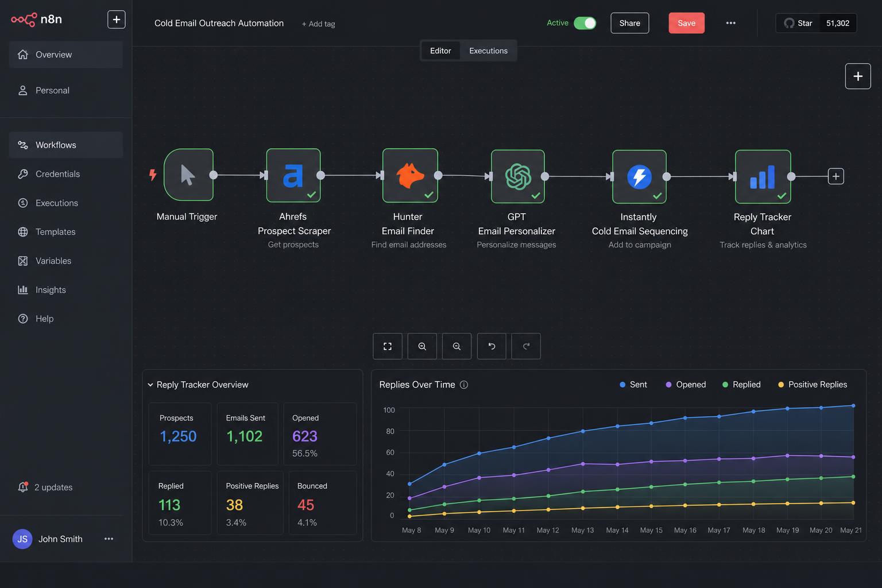Click plus connector after Reply Tracker node
Viewport: 882px width, 588px height.
tap(836, 176)
